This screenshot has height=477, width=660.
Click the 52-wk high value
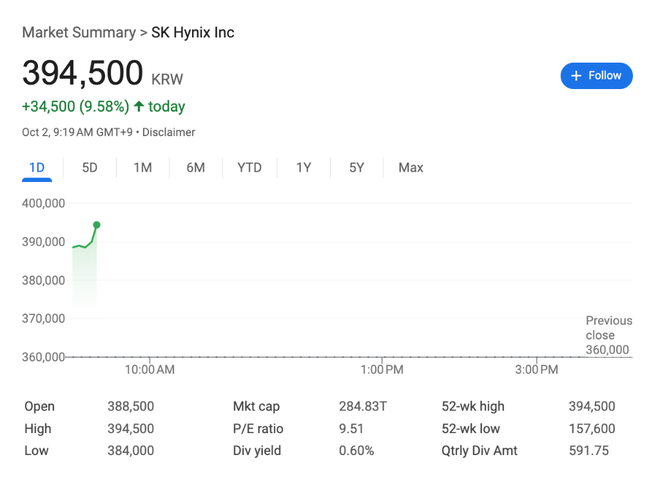[x=590, y=406]
